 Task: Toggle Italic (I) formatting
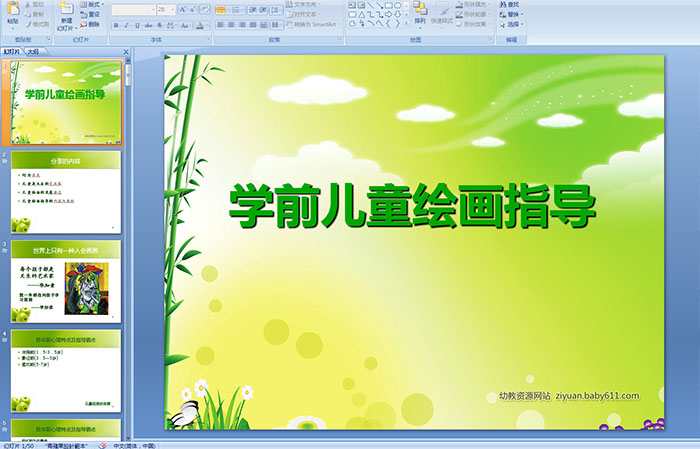[126, 25]
